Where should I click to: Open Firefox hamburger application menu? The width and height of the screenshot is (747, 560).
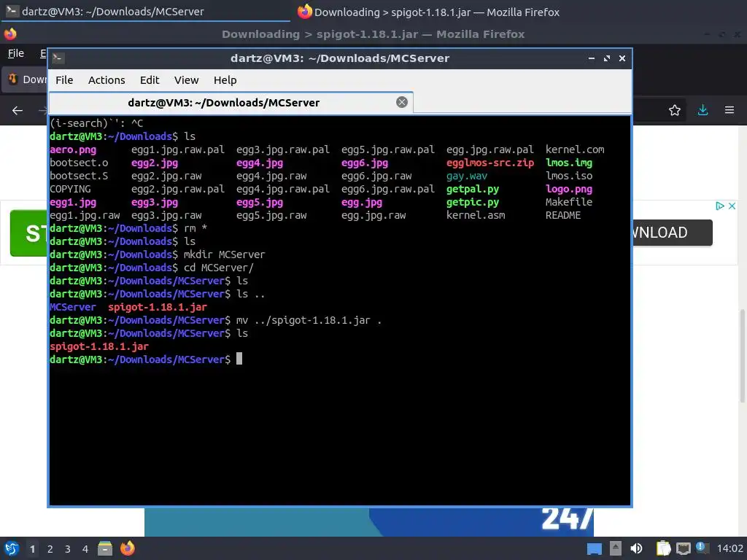(x=729, y=110)
